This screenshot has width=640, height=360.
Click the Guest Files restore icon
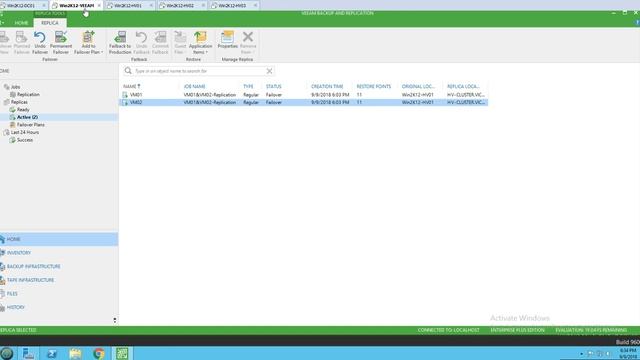pyautogui.click(x=180, y=42)
